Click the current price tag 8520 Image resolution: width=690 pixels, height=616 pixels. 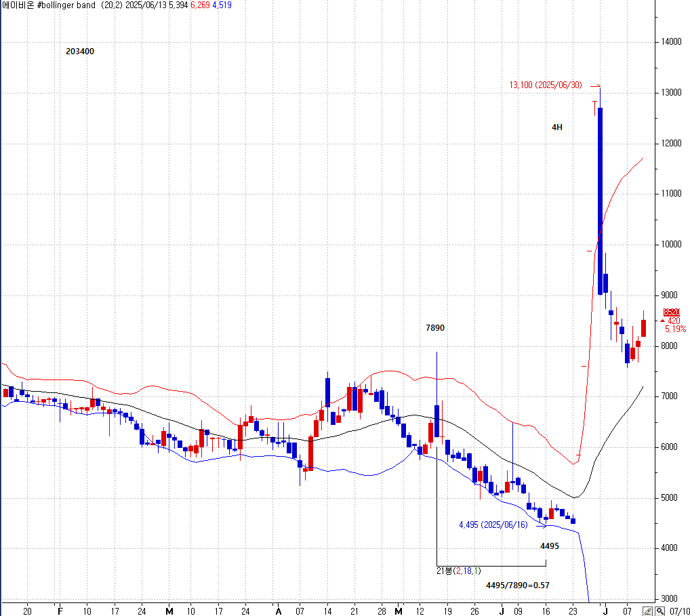(x=672, y=312)
